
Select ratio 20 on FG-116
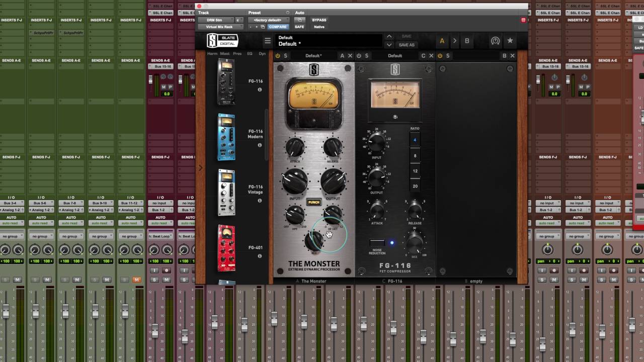(415, 186)
